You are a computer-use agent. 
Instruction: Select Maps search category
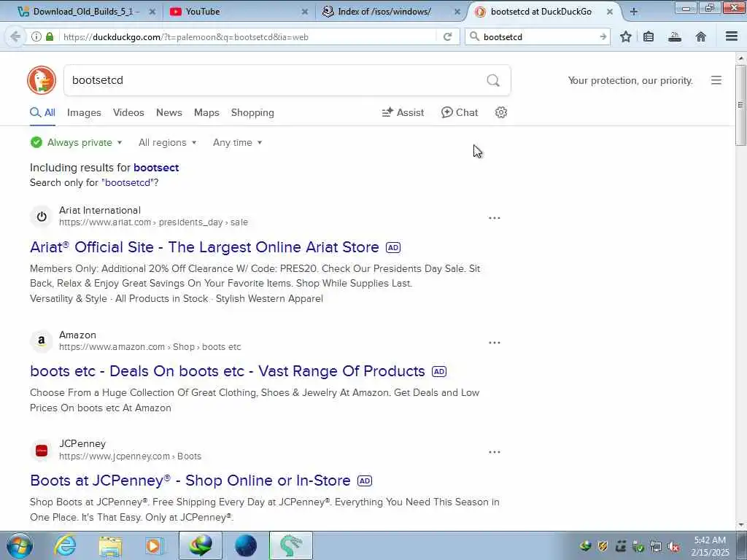(x=206, y=113)
